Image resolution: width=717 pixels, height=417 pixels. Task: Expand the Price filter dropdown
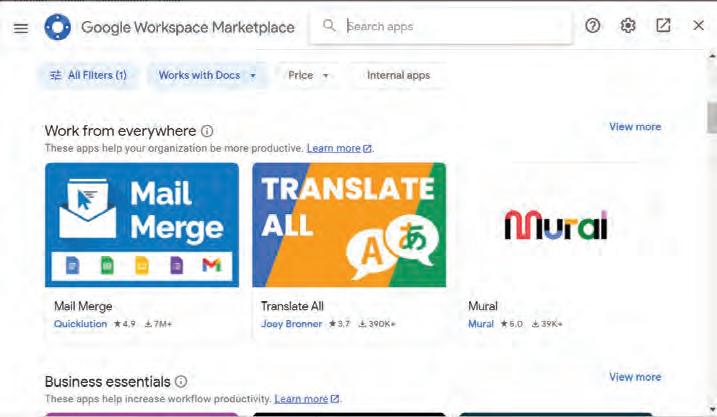(308, 75)
